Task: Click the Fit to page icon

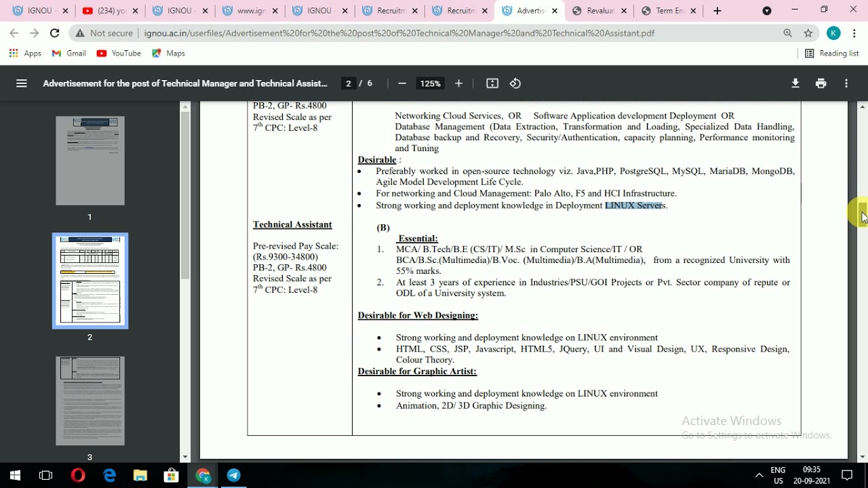Action: (x=492, y=83)
